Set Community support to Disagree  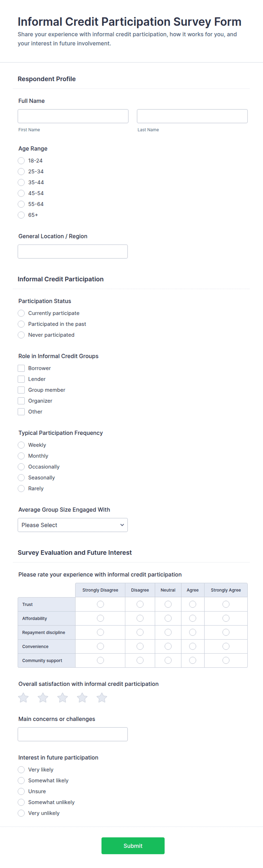click(x=140, y=660)
